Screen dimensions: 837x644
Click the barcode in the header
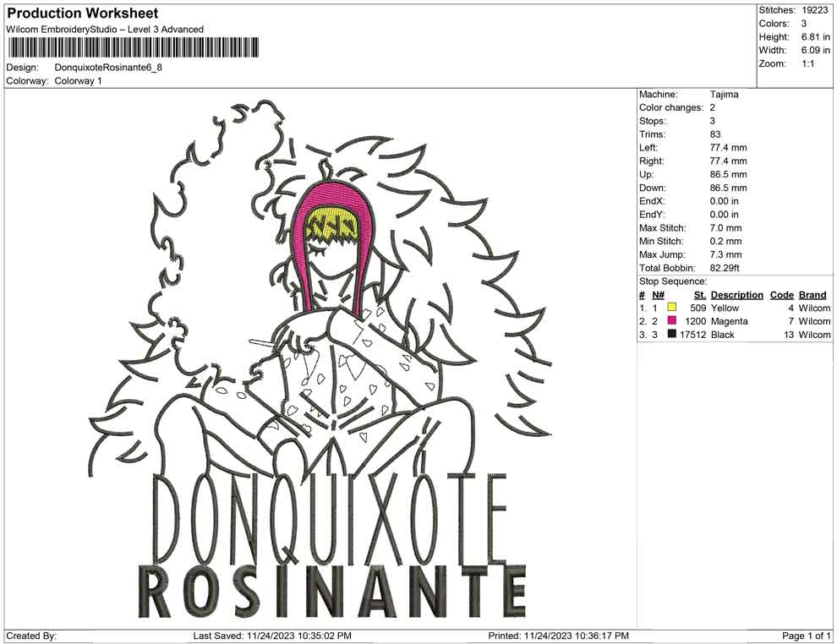pyautogui.click(x=134, y=47)
